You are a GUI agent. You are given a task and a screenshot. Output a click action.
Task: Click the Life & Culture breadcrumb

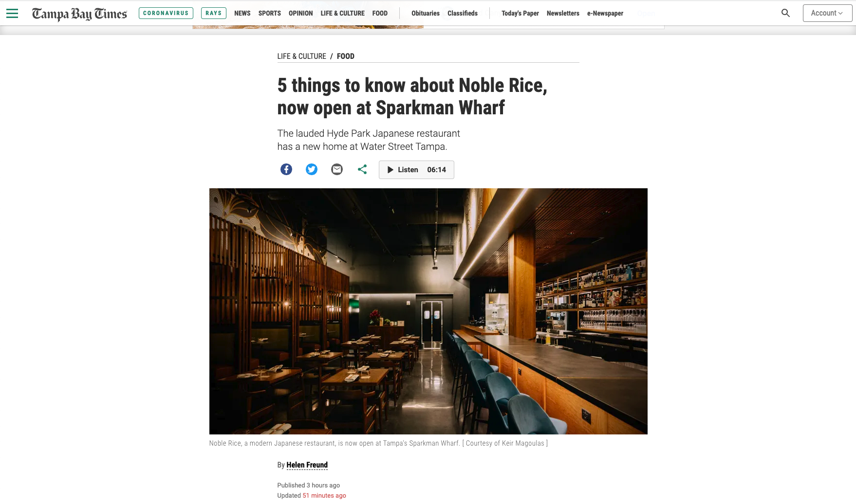[x=302, y=56]
